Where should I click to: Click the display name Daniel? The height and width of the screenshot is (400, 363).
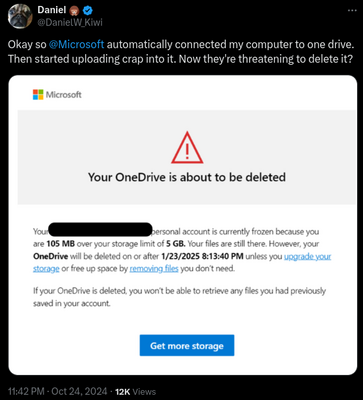51,10
